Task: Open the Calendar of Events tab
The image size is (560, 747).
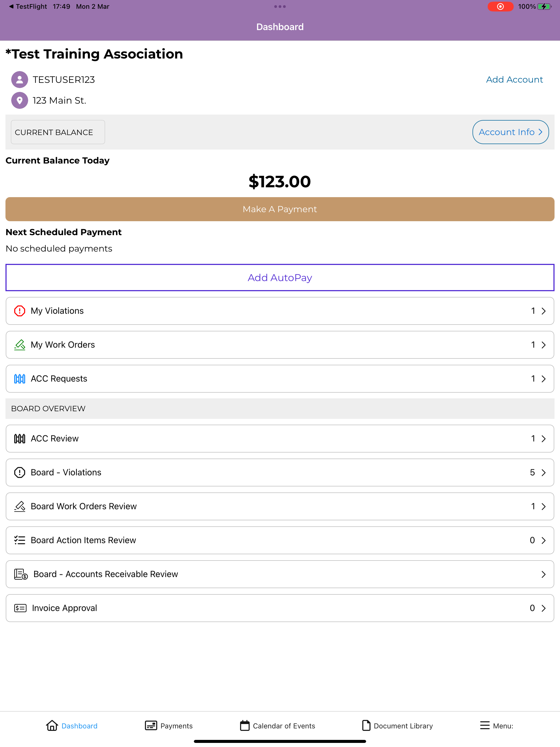Action: click(x=277, y=726)
